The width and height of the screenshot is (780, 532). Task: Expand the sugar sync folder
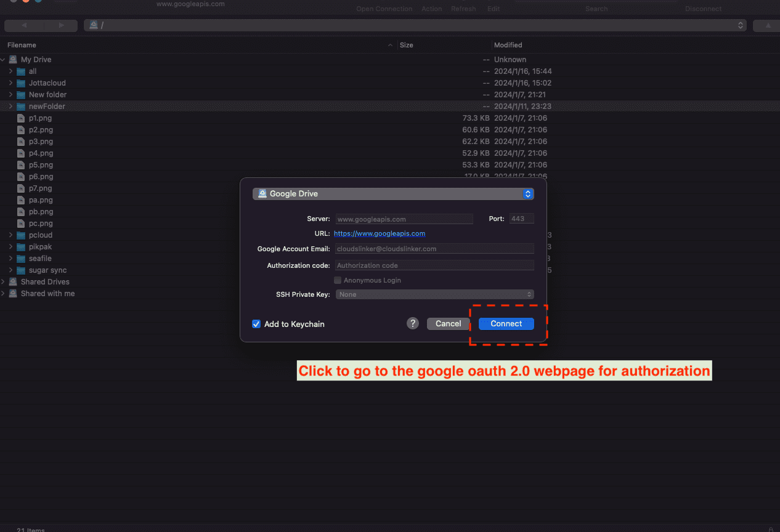(x=10, y=270)
